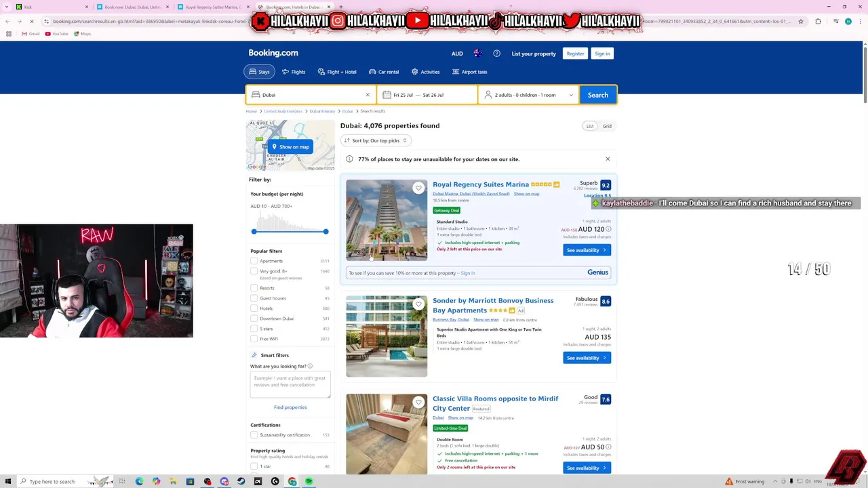The height and width of the screenshot is (488, 868).
Task: Select the Stays tab
Action: click(259, 72)
